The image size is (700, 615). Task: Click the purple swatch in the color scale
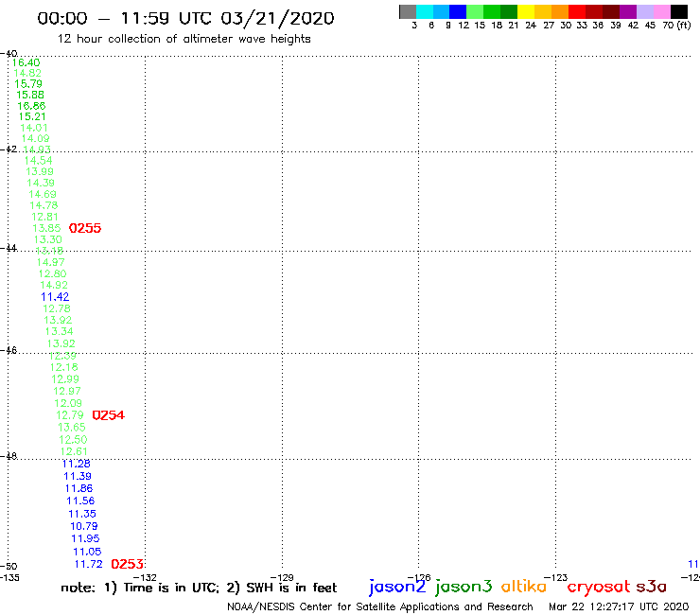pyautogui.click(x=628, y=11)
